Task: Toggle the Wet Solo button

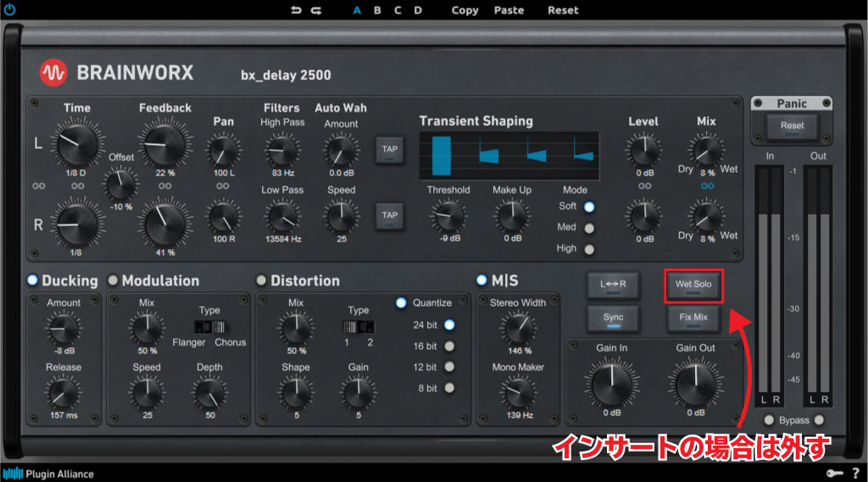Action: coord(693,285)
